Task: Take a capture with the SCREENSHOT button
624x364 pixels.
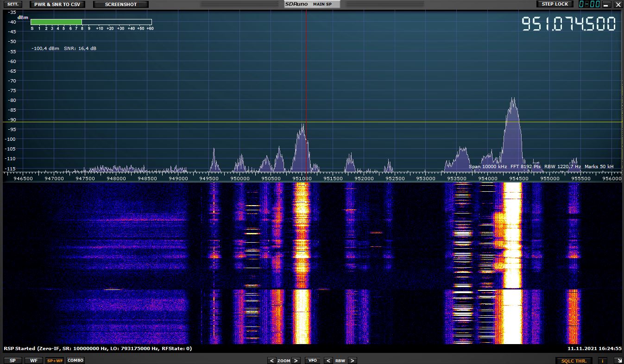Action: (121, 4)
